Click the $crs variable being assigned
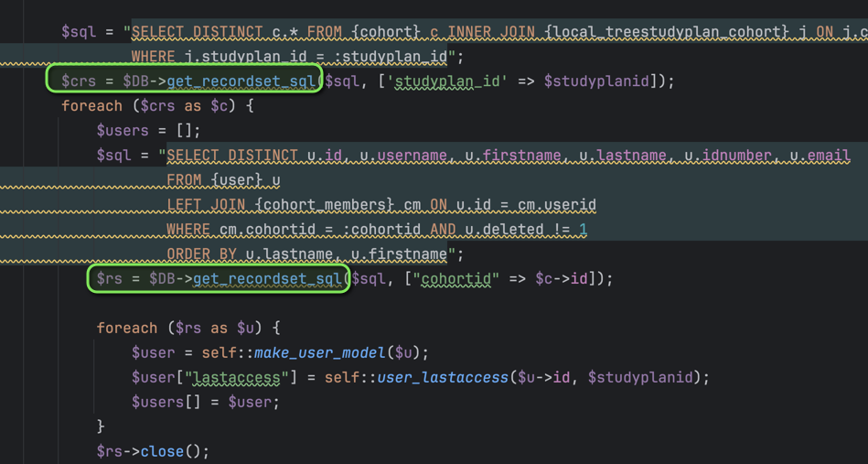This screenshot has width=868, height=464. (x=79, y=81)
